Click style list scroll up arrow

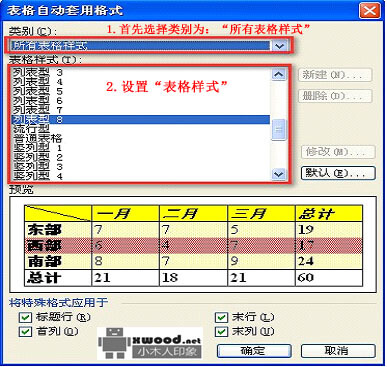tap(279, 74)
